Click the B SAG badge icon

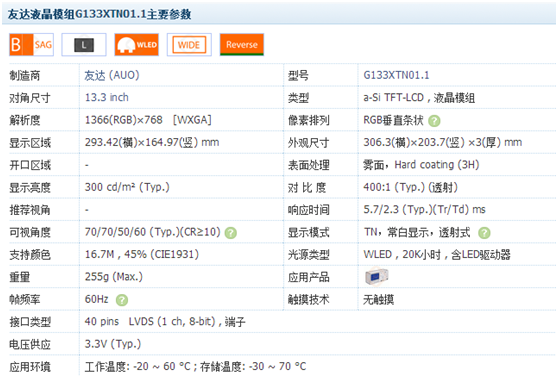coord(31,44)
